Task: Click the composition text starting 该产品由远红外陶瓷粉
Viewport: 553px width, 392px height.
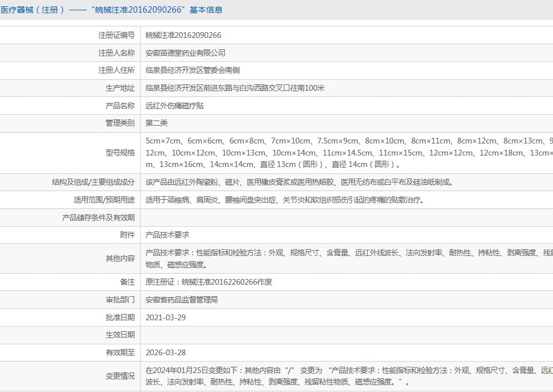Action: click(299, 182)
